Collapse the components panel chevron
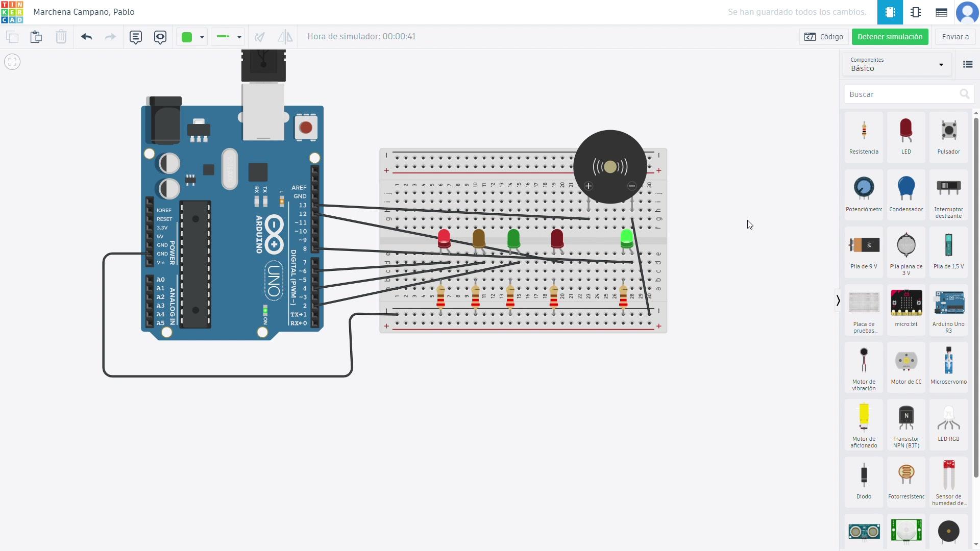 click(x=838, y=300)
